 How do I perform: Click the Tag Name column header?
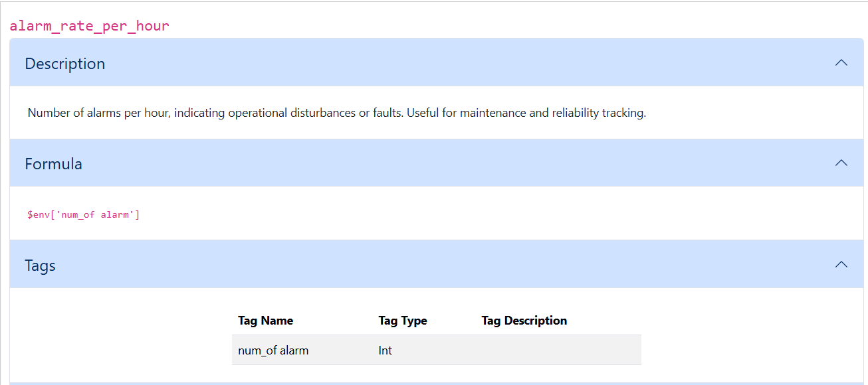click(x=265, y=321)
